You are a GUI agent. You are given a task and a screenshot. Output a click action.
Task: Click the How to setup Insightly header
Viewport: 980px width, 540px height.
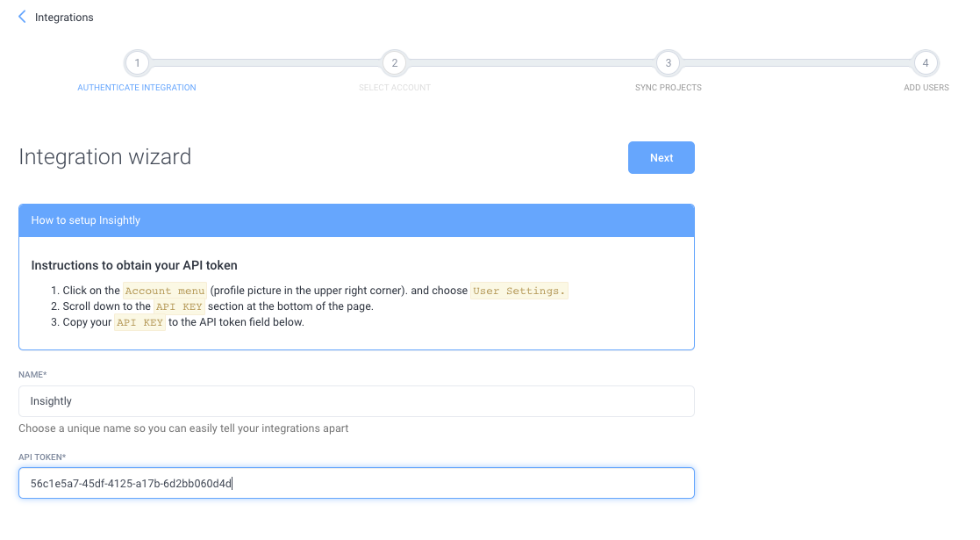[356, 220]
